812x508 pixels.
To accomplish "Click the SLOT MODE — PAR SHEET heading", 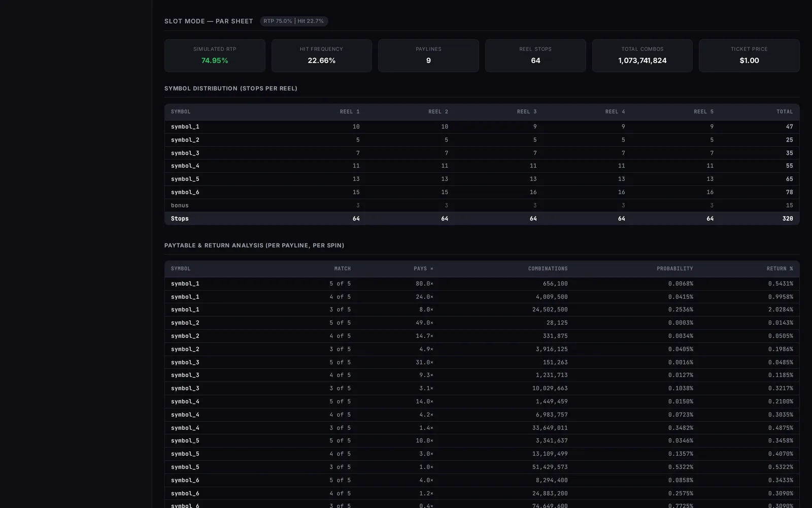I will pyautogui.click(x=209, y=21).
